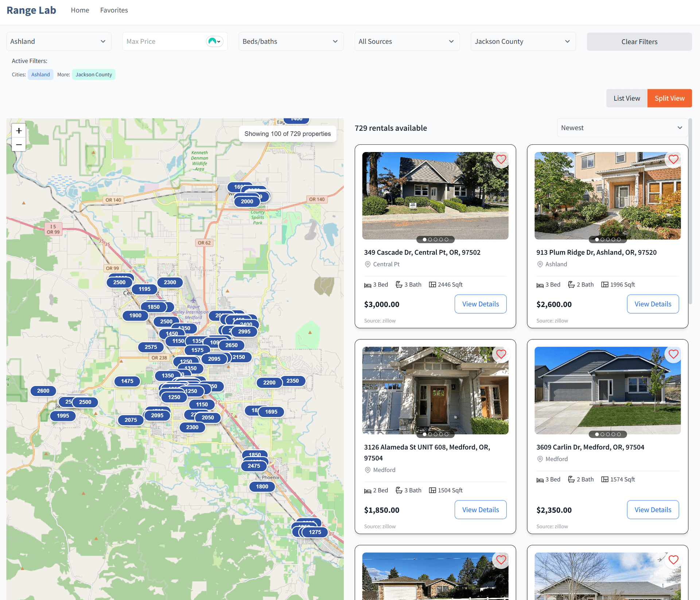Favorite 349 Cascade Dr using its heart icon
The image size is (700, 600).
coord(501,159)
